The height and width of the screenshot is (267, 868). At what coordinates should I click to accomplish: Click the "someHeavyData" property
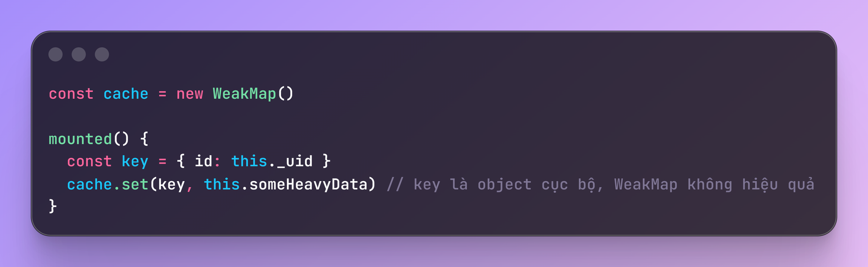(x=309, y=185)
